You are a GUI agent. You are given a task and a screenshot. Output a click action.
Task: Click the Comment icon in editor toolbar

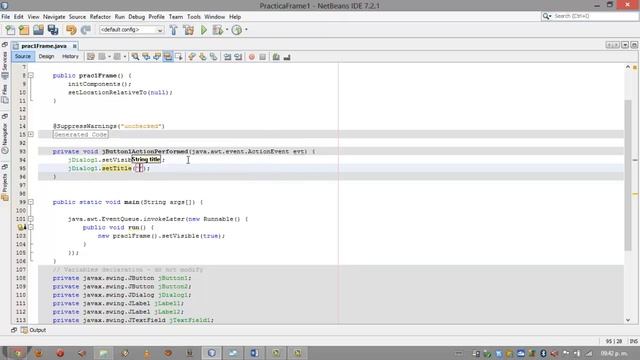[276, 57]
